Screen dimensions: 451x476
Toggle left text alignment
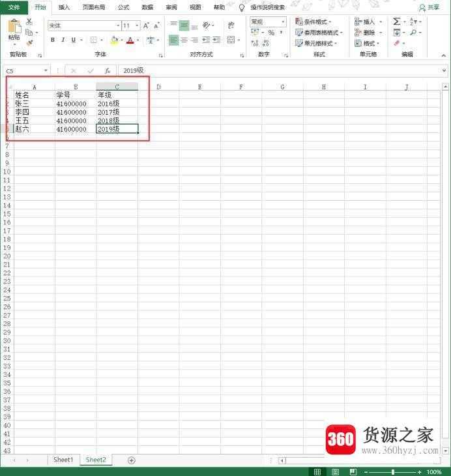pyautogui.click(x=173, y=40)
